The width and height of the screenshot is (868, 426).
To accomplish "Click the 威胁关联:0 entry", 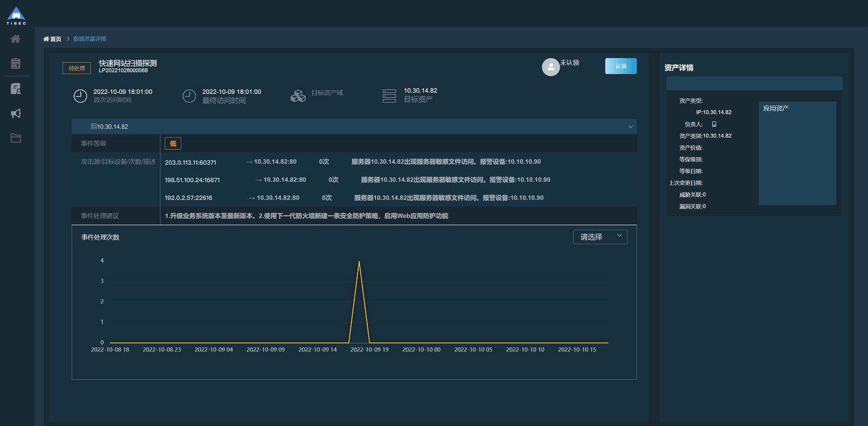I will click(x=692, y=195).
